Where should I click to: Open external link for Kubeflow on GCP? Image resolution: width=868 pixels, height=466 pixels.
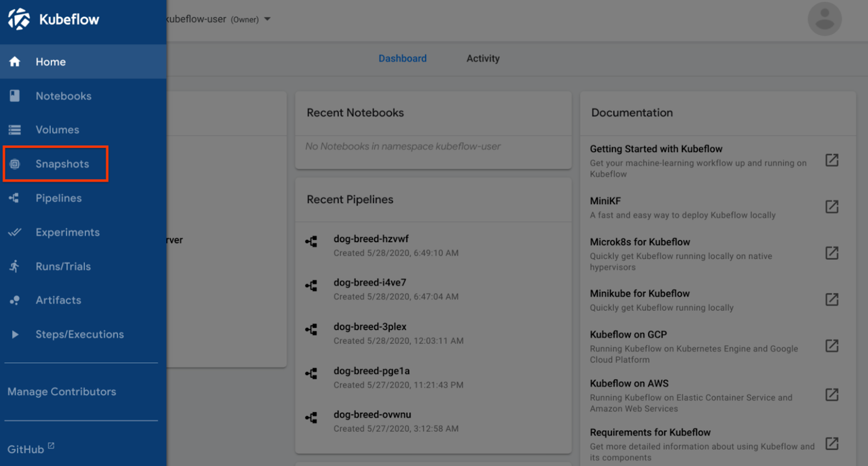click(x=832, y=346)
